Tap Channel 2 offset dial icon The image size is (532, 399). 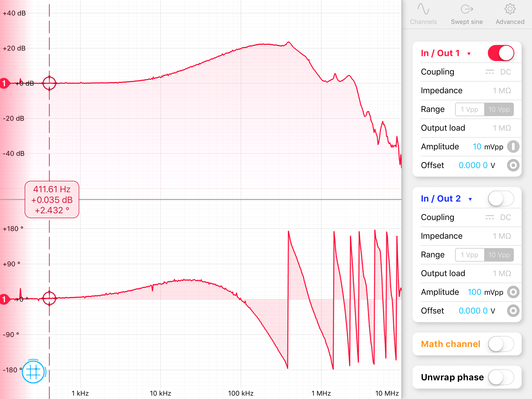coord(513,311)
